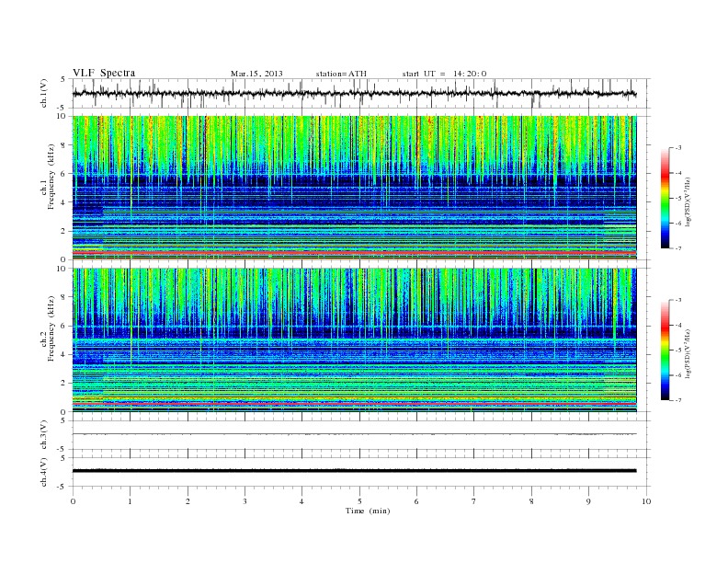
Task: Click inside the ch.1 spectrogram panel
Action: 354,188
